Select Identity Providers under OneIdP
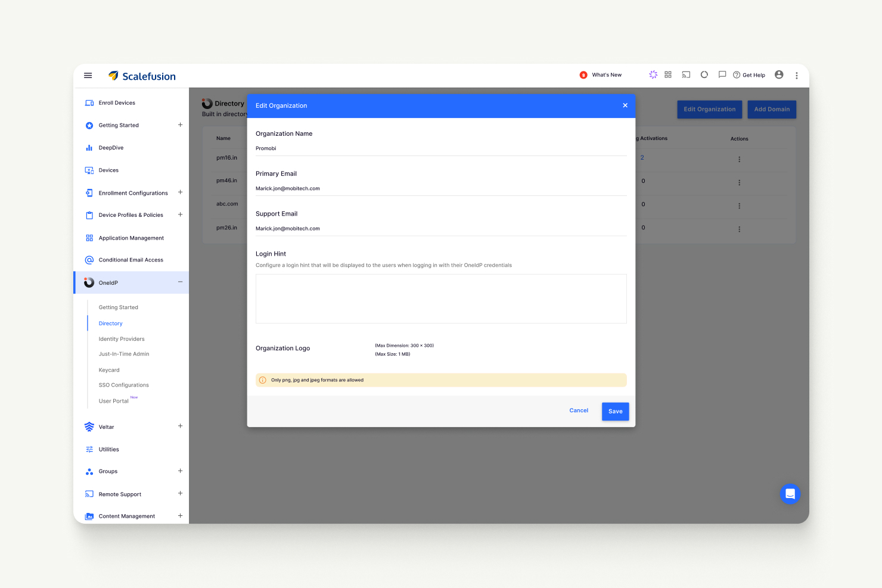This screenshot has width=882, height=588. pyautogui.click(x=122, y=338)
